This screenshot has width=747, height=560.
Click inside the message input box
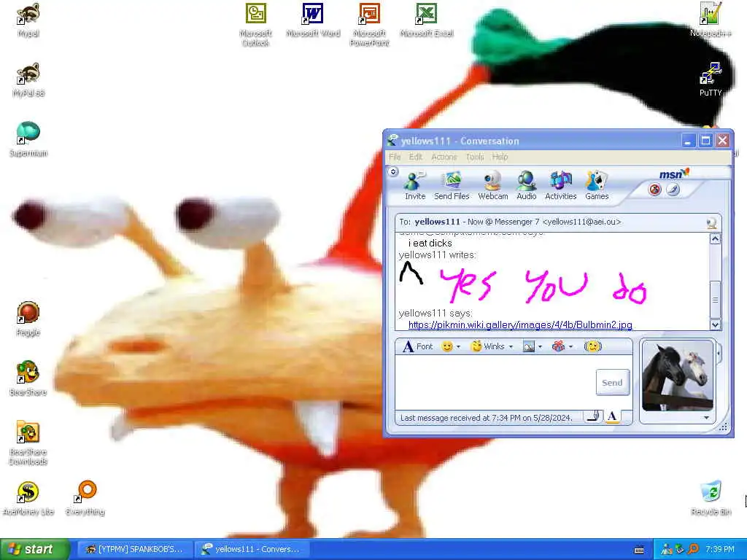tap(495, 382)
